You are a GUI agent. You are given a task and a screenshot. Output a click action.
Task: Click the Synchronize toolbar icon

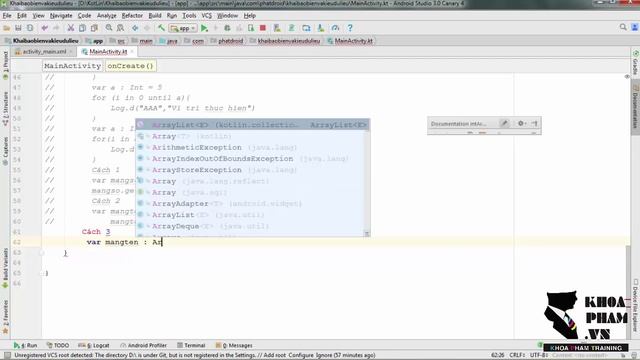(x=30, y=28)
